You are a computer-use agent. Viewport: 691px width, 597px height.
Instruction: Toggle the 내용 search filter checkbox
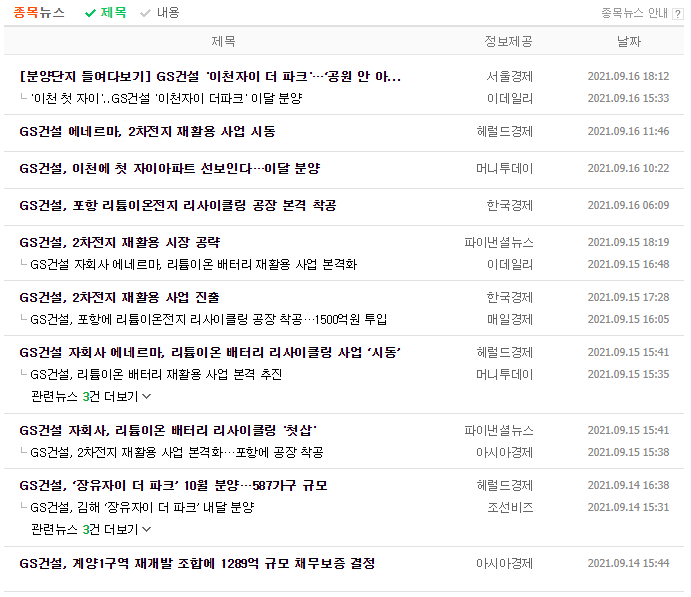click(x=160, y=12)
